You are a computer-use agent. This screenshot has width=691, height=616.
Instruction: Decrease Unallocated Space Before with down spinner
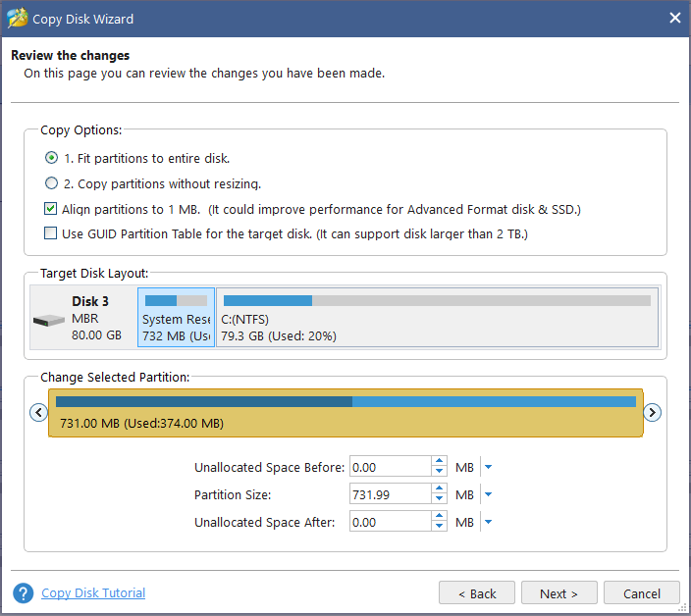click(439, 471)
